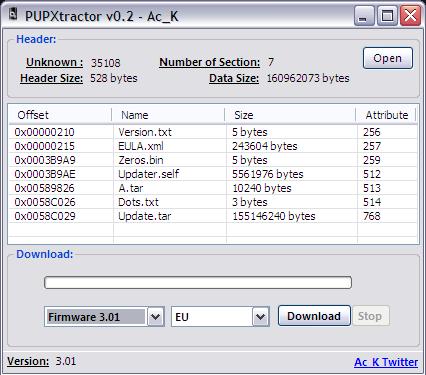The width and height of the screenshot is (426, 375).
Task: Open the Ac_K Twitter link
Action: click(386, 362)
